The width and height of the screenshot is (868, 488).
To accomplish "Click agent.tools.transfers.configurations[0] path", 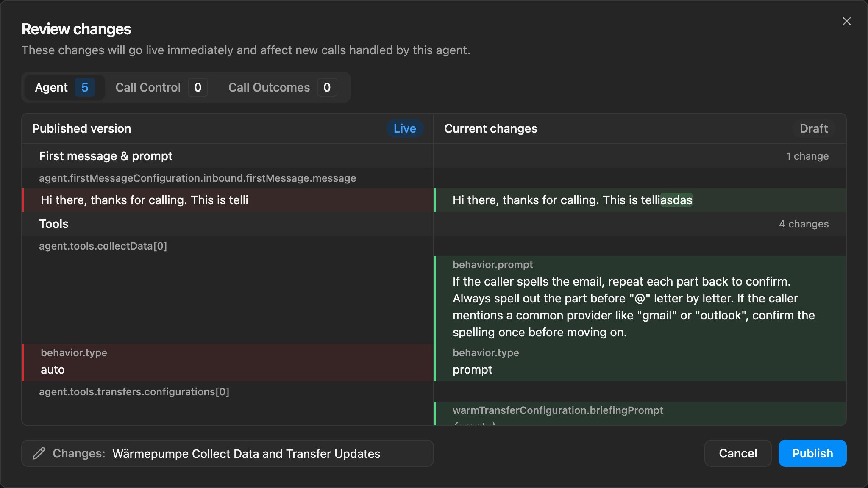I will tap(134, 391).
